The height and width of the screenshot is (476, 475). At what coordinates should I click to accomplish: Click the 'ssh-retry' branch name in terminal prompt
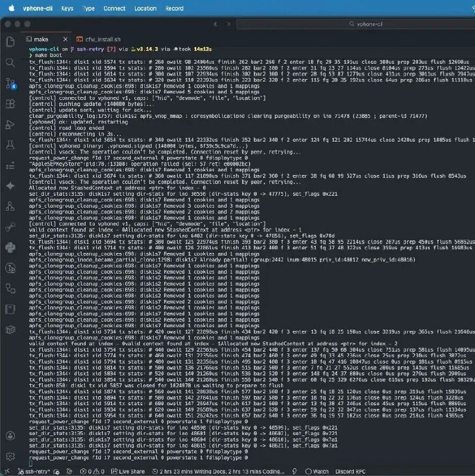pos(90,49)
